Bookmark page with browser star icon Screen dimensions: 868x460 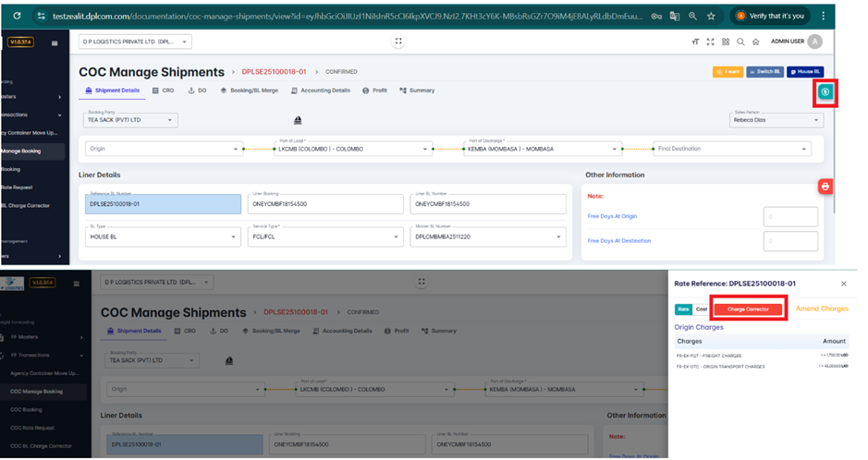[711, 16]
